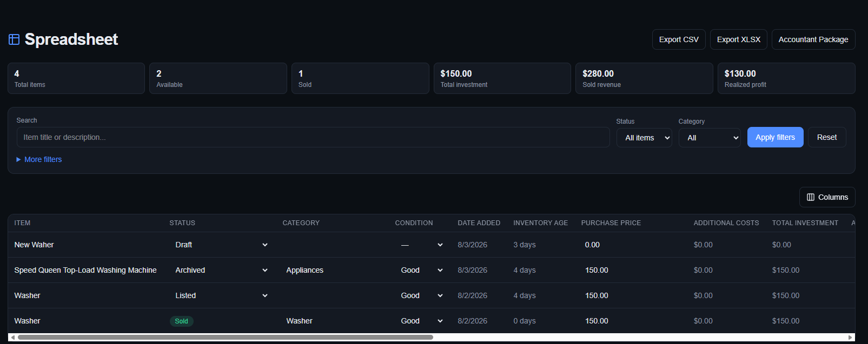Image resolution: width=868 pixels, height=344 pixels.
Task: Click the Export CSV button
Action: (679, 39)
